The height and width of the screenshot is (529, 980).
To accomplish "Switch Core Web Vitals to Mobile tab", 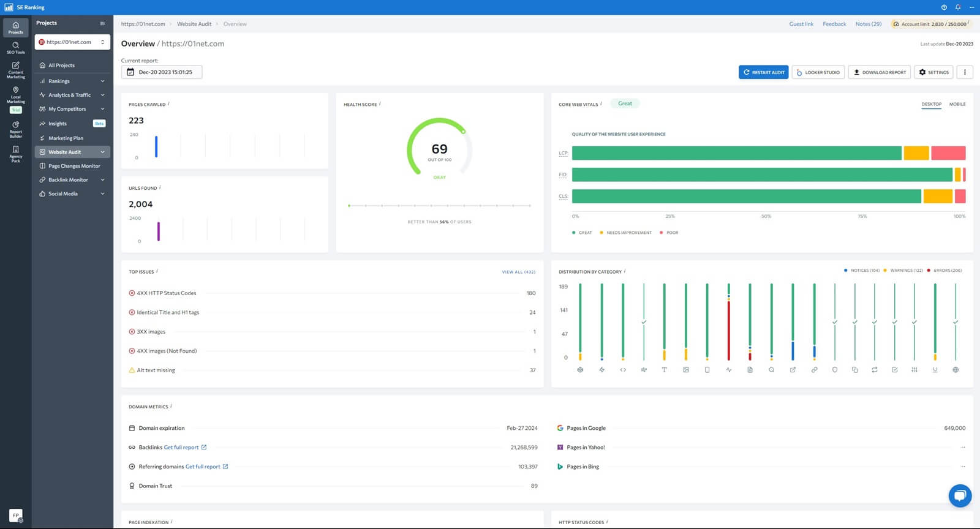I will pyautogui.click(x=957, y=104).
